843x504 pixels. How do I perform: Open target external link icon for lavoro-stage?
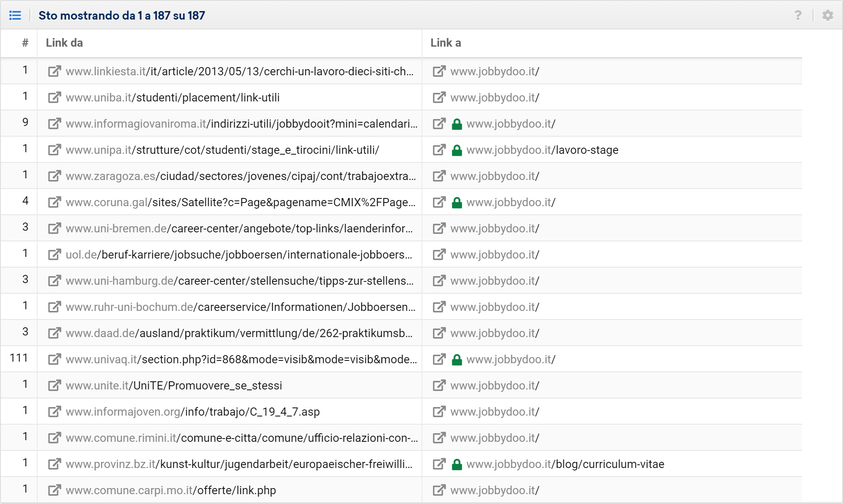439,150
